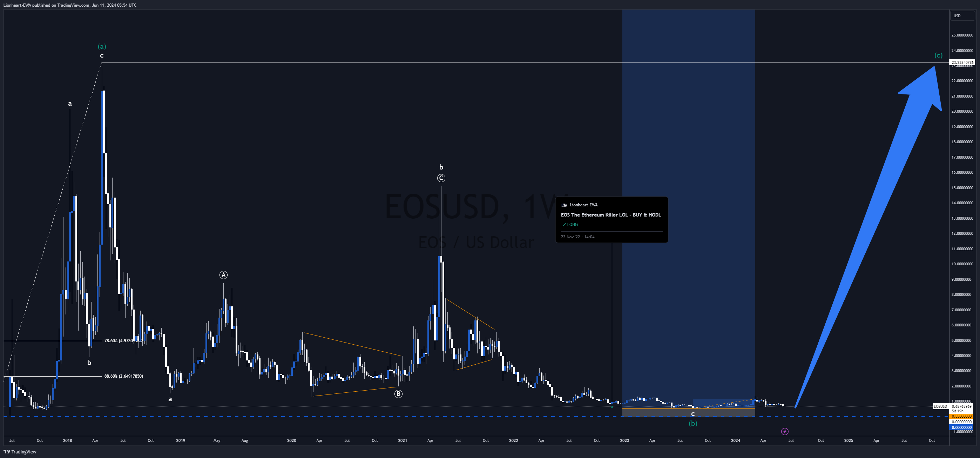The width and height of the screenshot is (980, 458).
Task: Select the circled B wave label
Action: pos(398,394)
